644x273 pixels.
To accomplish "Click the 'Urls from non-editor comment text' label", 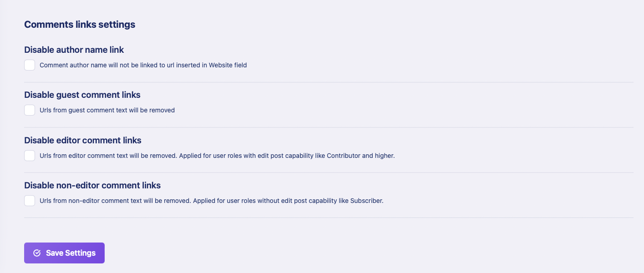I will click(212, 201).
